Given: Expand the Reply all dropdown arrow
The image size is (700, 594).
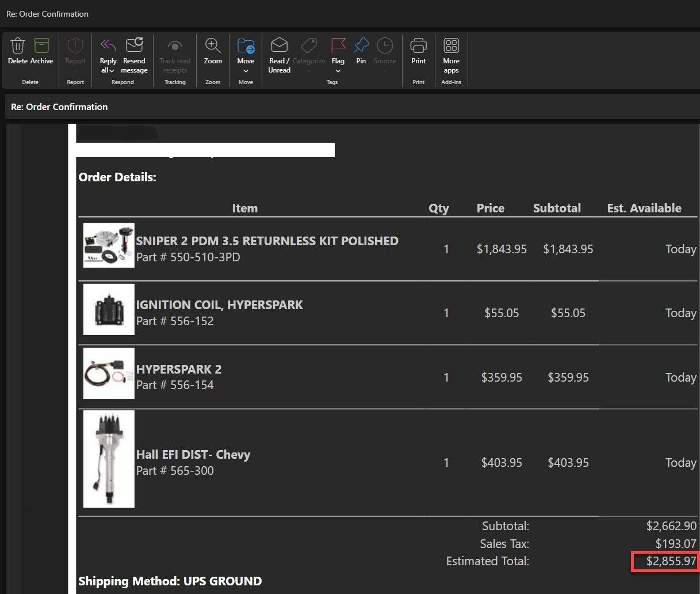Looking at the screenshot, I should [112, 71].
